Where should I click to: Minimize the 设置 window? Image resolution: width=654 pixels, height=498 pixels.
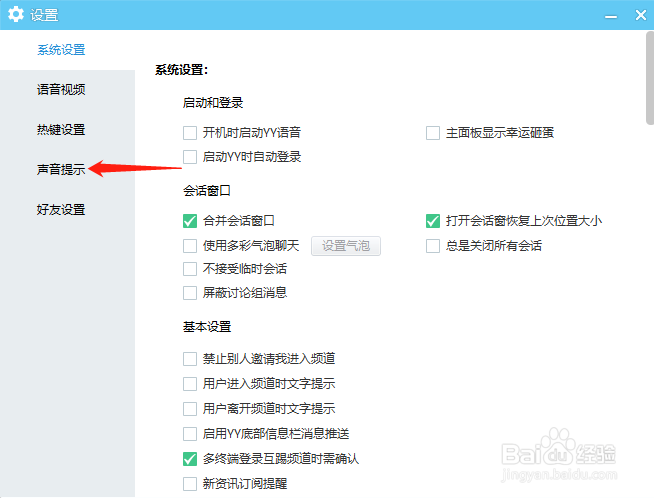[x=611, y=16]
